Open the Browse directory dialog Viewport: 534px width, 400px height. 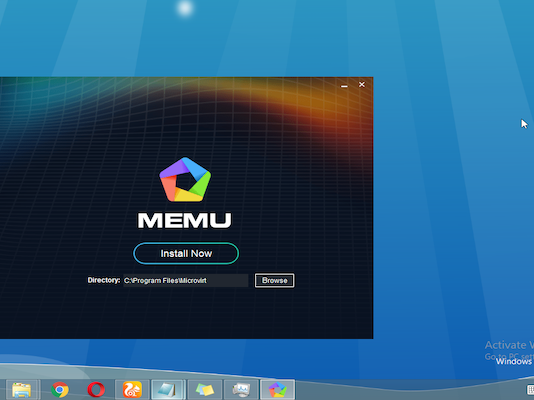tap(274, 280)
